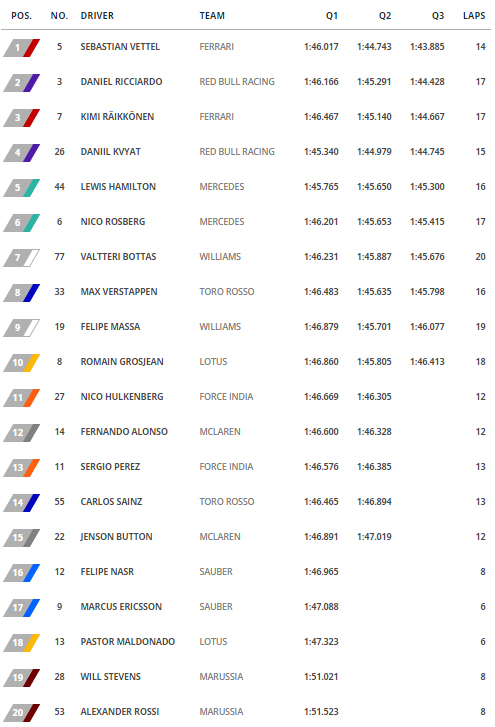Select Lewis Hamilton driver name
The height and width of the screenshot is (727, 495).
118,187
